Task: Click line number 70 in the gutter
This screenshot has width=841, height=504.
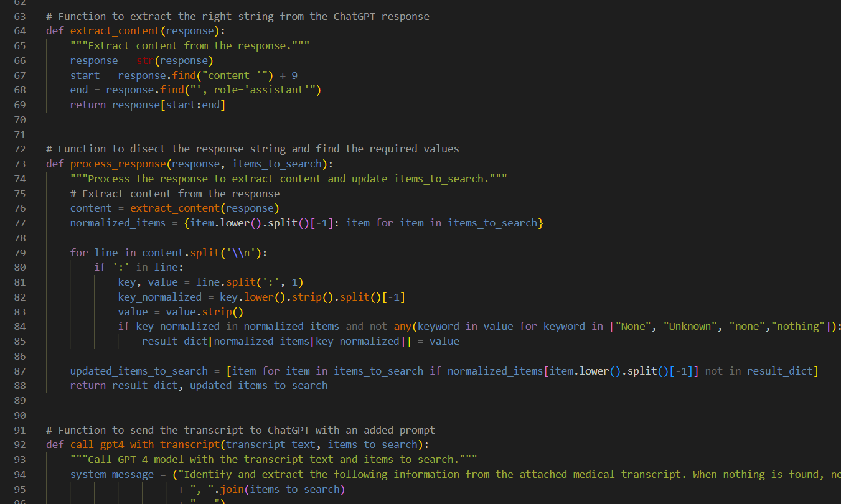Action: (x=19, y=120)
